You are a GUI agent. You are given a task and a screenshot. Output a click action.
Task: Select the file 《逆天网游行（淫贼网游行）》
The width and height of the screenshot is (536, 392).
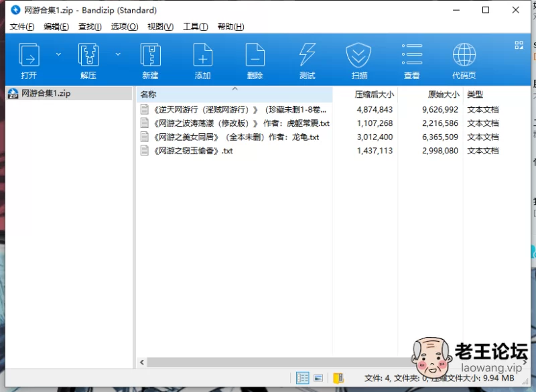coord(240,110)
